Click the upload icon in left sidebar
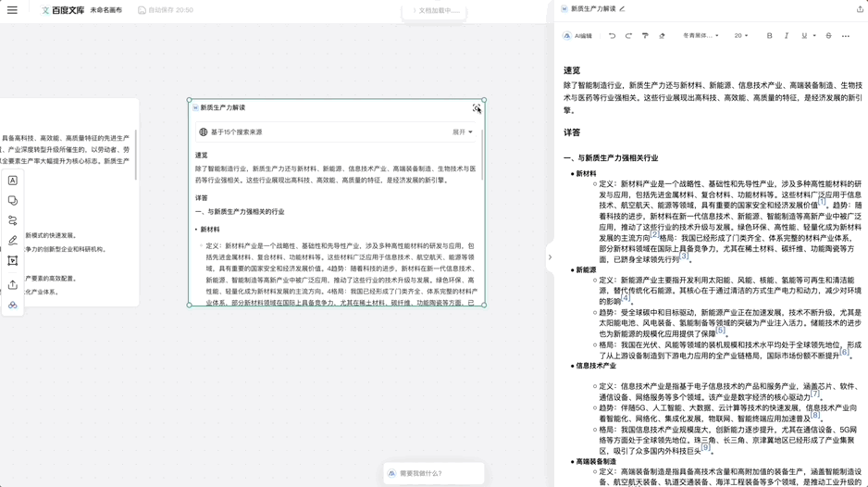The image size is (868, 487). pyautogui.click(x=13, y=285)
